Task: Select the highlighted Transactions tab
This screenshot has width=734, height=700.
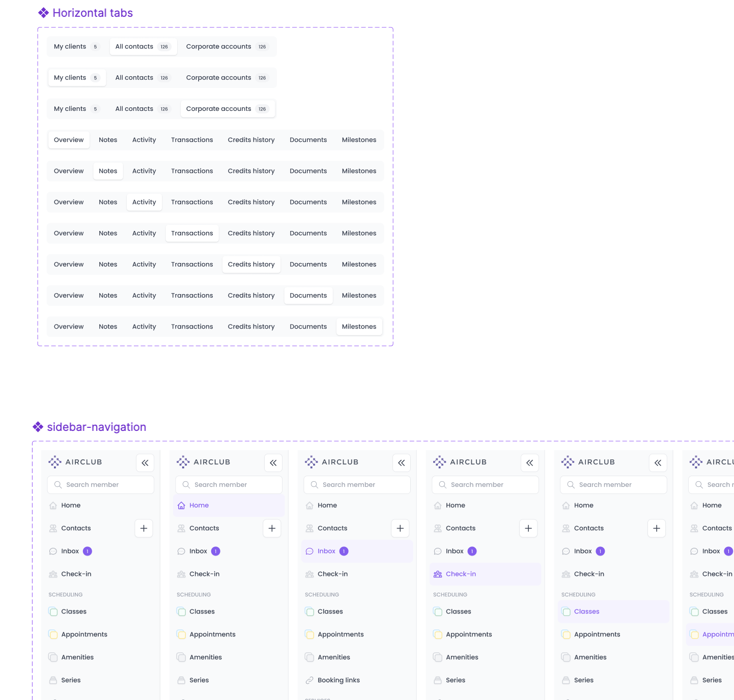Action: click(192, 233)
